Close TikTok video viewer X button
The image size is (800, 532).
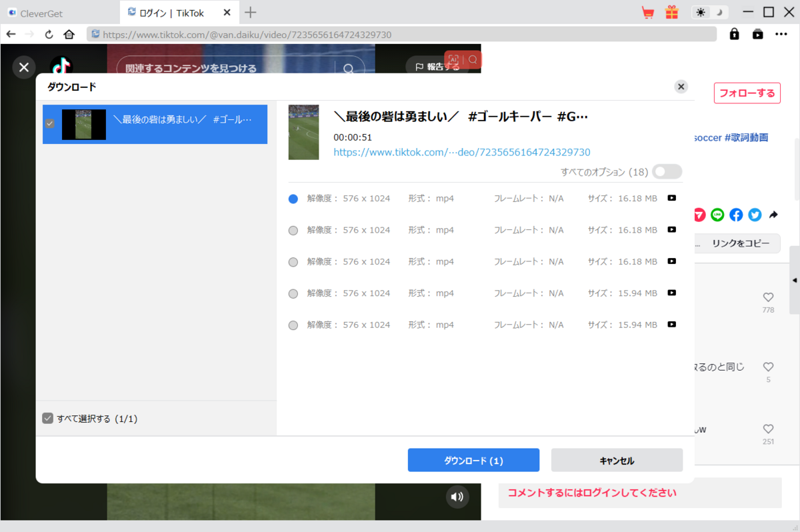click(x=24, y=67)
